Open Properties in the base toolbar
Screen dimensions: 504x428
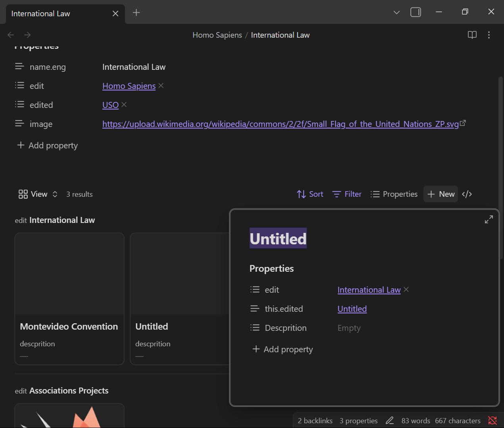(394, 194)
